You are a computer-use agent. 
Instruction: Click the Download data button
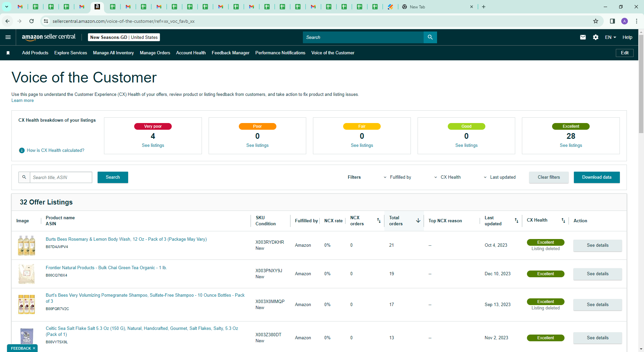click(597, 177)
